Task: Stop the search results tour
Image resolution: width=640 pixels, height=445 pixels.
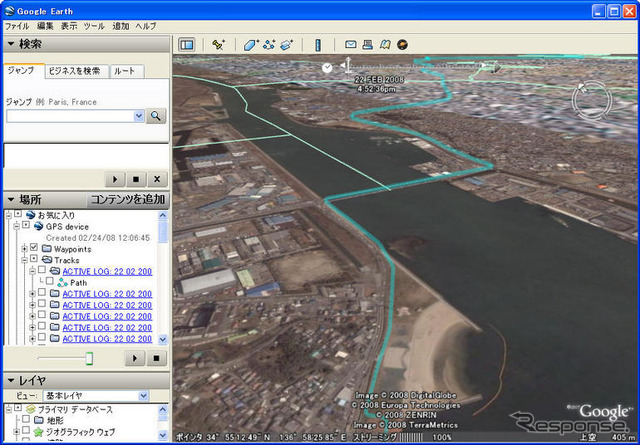Action: pyautogui.click(x=136, y=179)
